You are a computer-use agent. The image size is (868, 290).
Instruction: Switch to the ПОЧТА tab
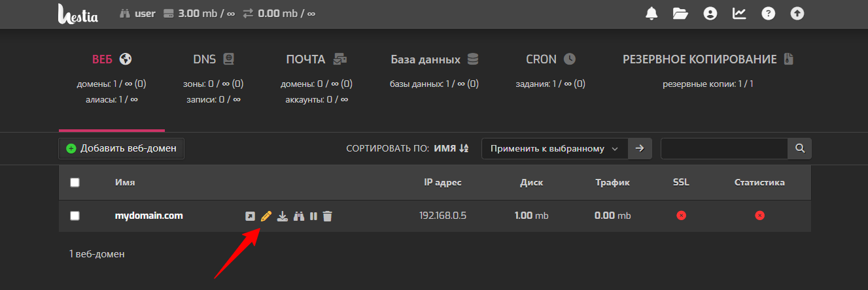(317, 59)
